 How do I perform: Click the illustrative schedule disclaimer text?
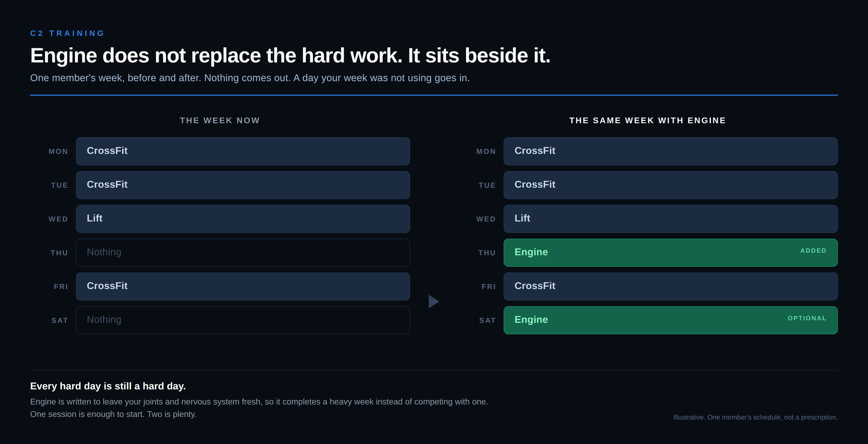[x=755, y=417]
